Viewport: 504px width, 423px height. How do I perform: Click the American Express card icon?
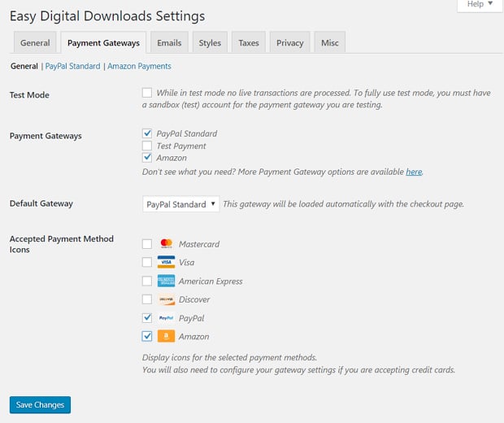point(166,281)
